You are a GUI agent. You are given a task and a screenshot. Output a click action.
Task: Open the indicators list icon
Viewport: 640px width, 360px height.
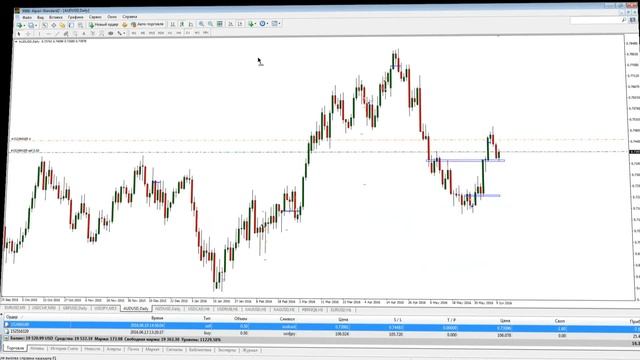tap(251, 24)
